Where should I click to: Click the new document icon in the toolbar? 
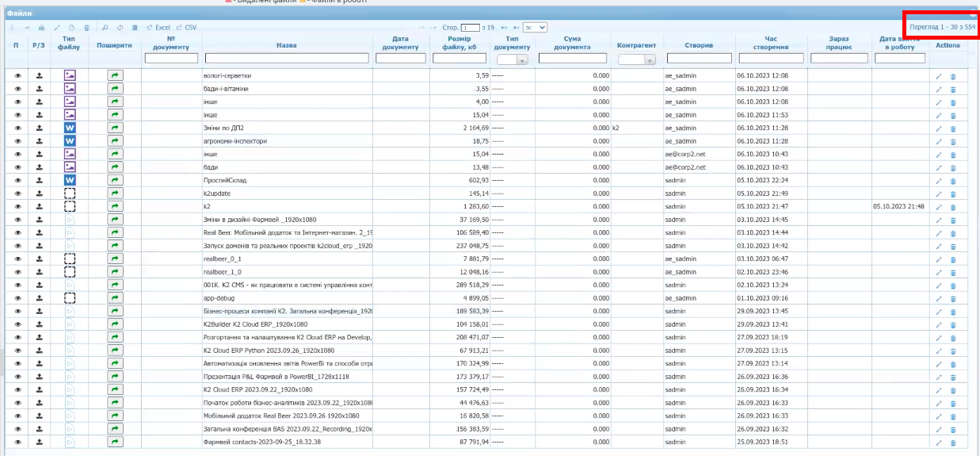tap(71, 28)
